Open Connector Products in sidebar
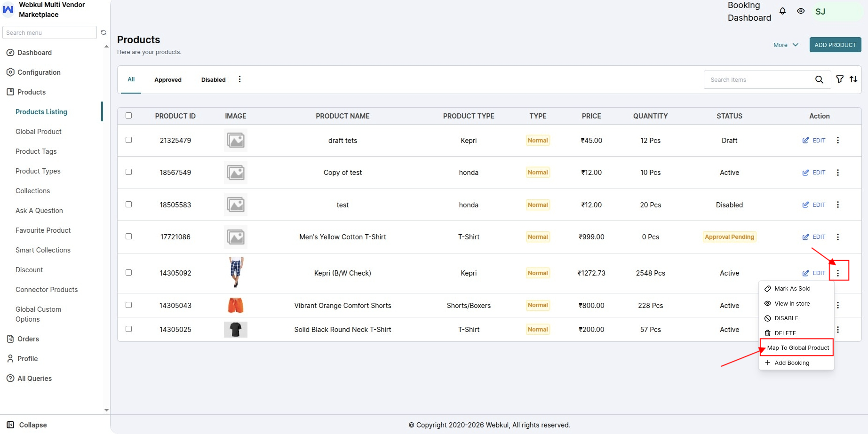868x434 pixels. pos(47,290)
